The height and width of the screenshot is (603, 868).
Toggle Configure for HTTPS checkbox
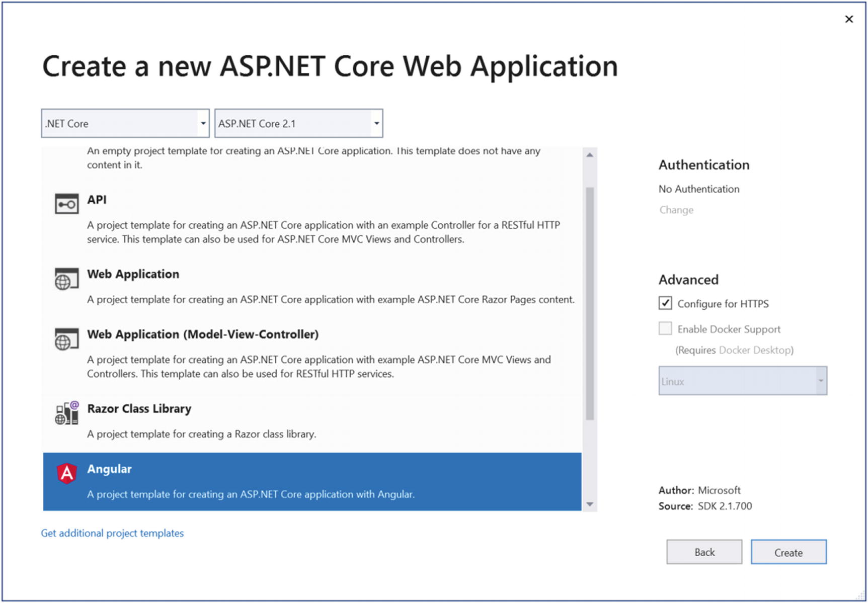tap(665, 303)
